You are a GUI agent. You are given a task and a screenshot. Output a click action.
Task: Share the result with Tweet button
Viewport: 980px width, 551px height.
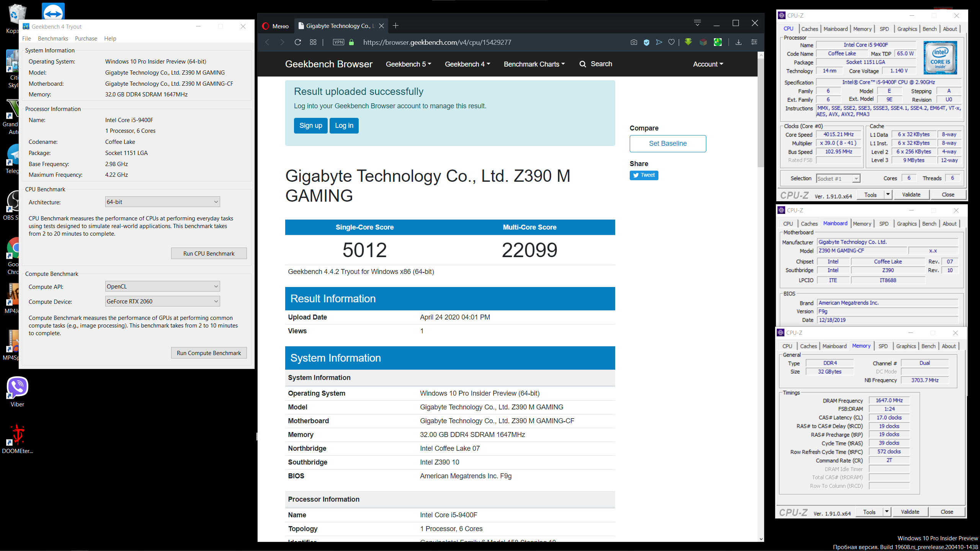644,175
